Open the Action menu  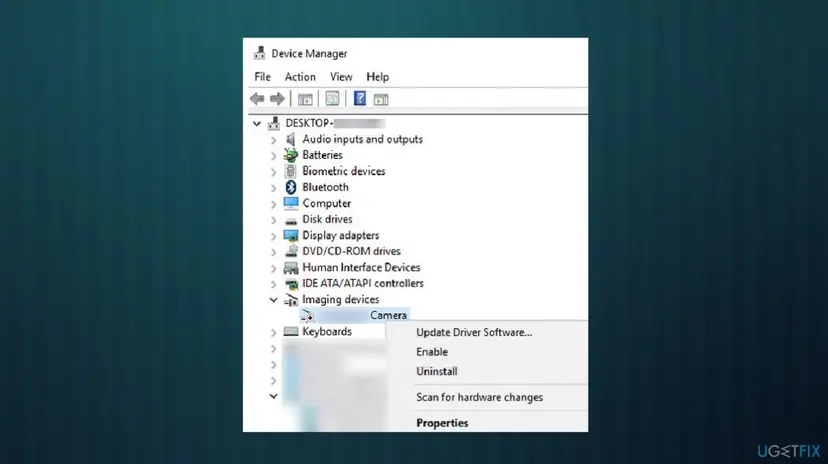[x=300, y=77]
